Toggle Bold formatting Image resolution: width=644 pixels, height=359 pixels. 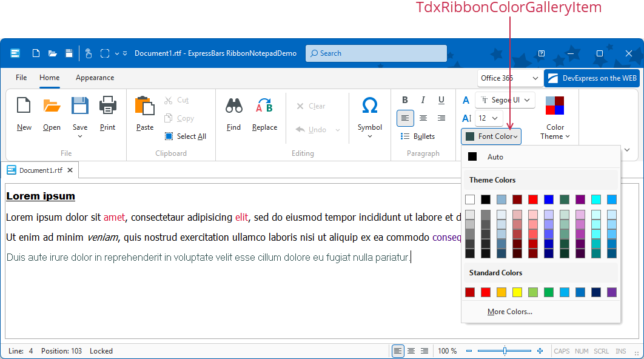[x=405, y=100]
